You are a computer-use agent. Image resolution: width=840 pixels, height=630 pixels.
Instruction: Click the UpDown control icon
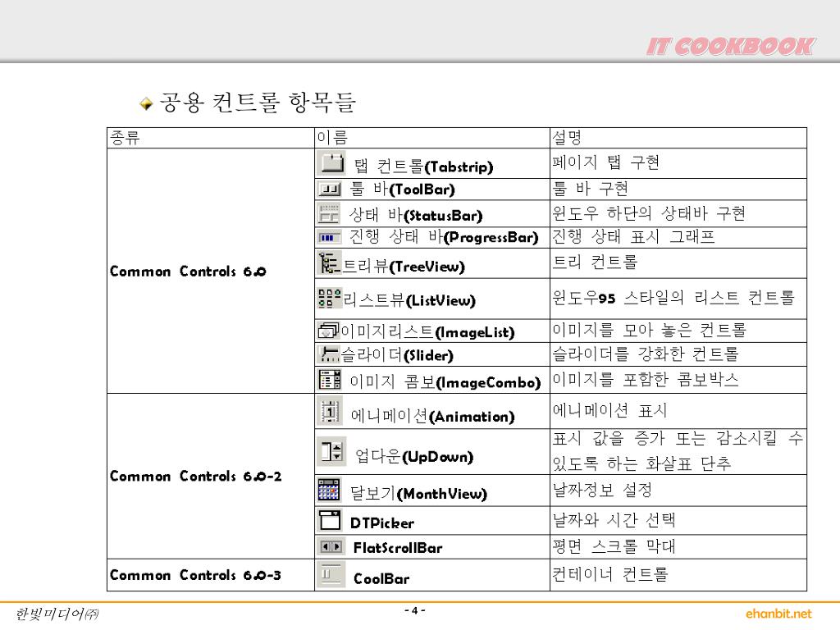pyautogui.click(x=331, y=451)
